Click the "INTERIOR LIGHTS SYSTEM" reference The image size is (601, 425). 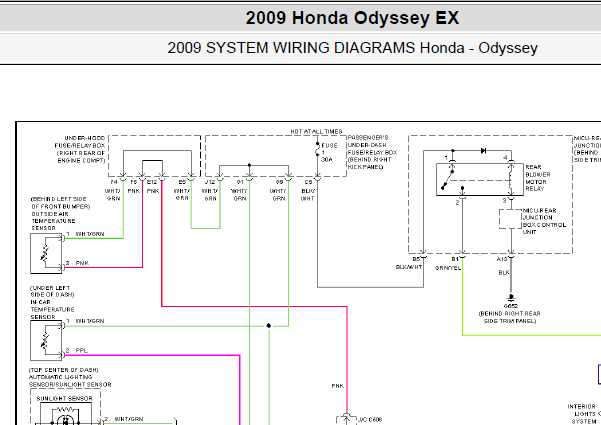(582, 414)
